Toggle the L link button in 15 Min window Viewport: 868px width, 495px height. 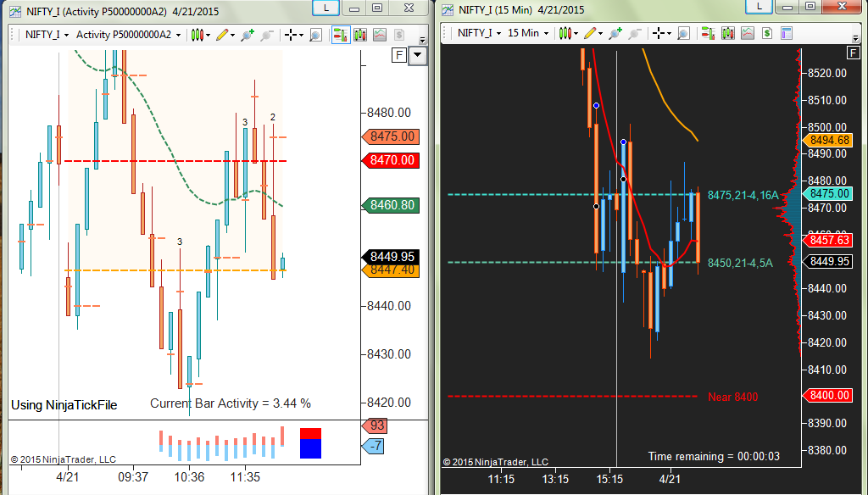[759, 7]
